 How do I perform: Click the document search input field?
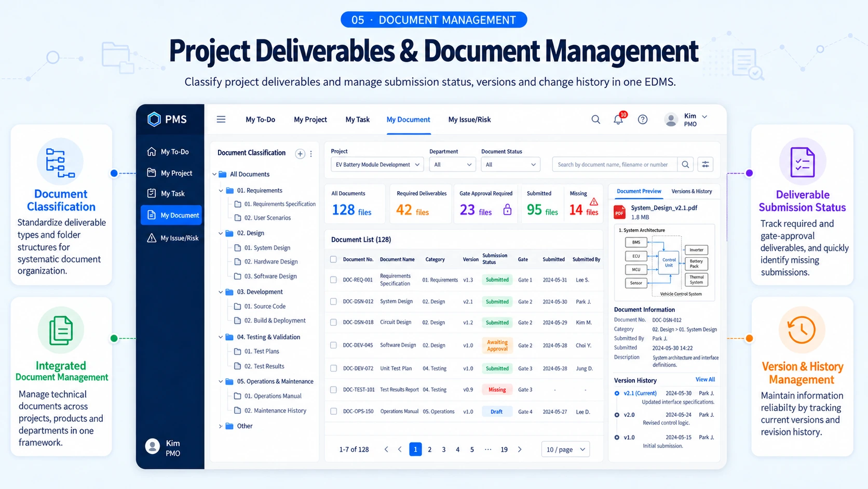[615, 165]
